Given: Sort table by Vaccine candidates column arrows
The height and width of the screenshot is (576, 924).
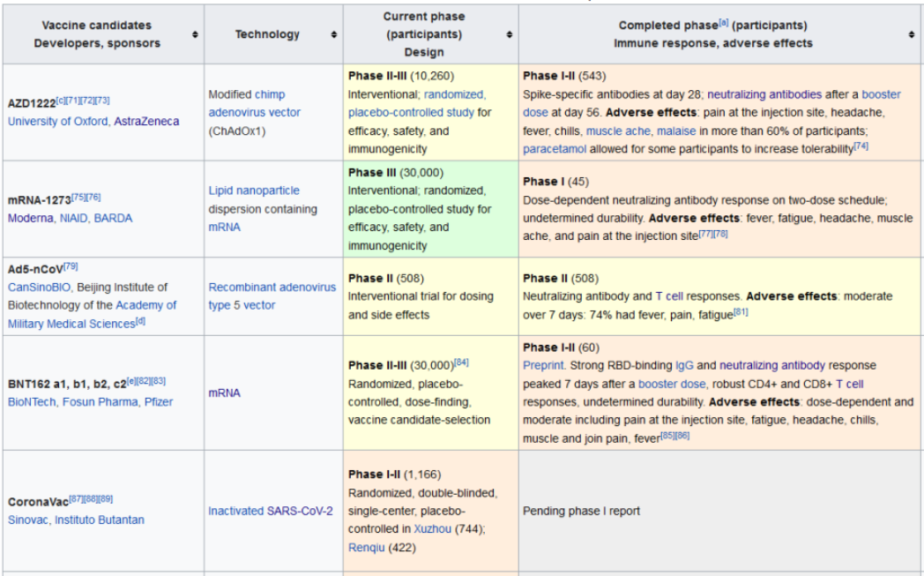Looking at the screenshot, I should (x=194, y=34).
